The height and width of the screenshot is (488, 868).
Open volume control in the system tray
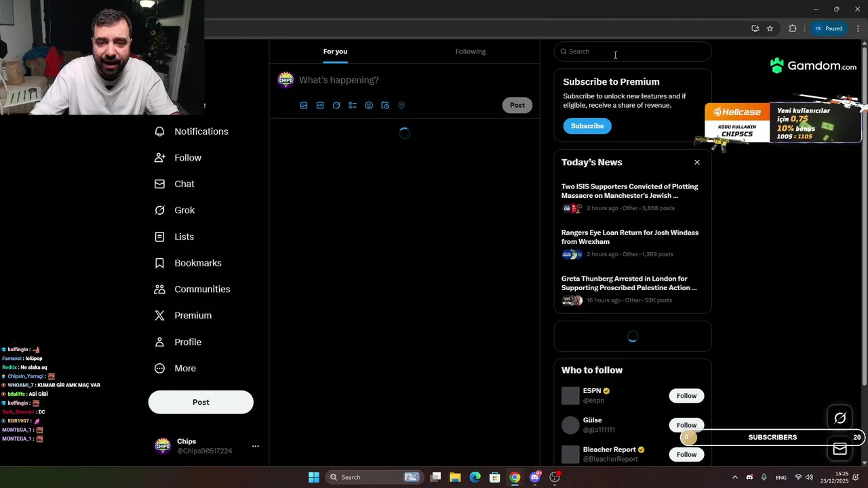coord(809,477)
